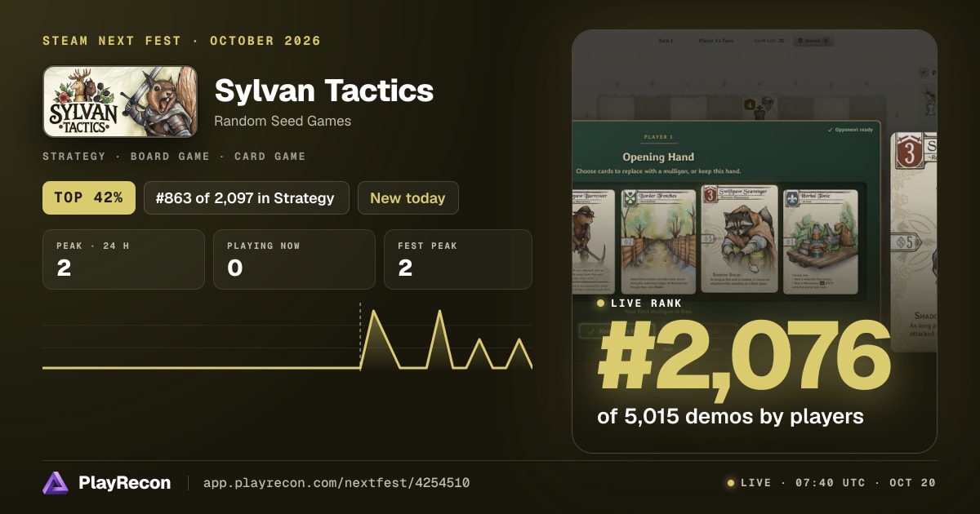Click the yellow LIVE dot in the footer
This screenshot has width=980, height=514.
(731, 483)
